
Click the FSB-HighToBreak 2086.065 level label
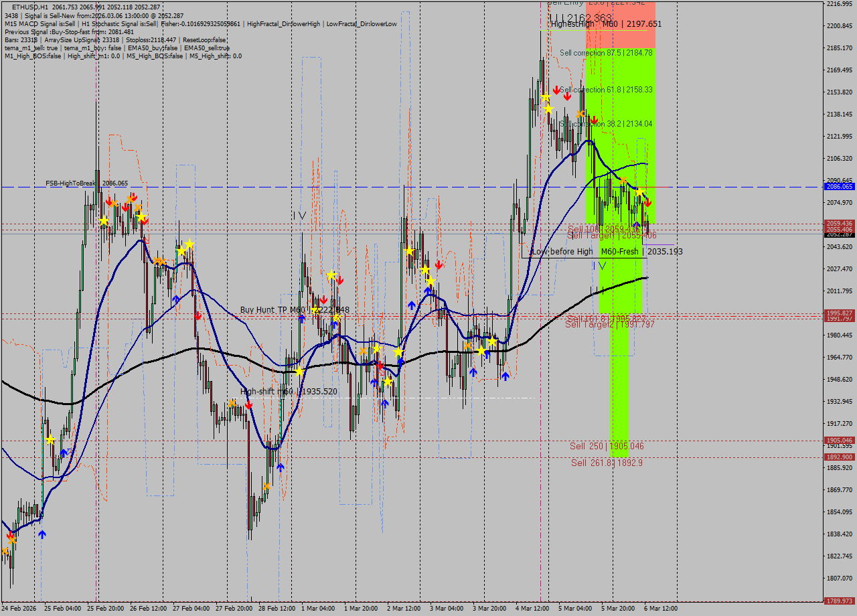point(70,181)
